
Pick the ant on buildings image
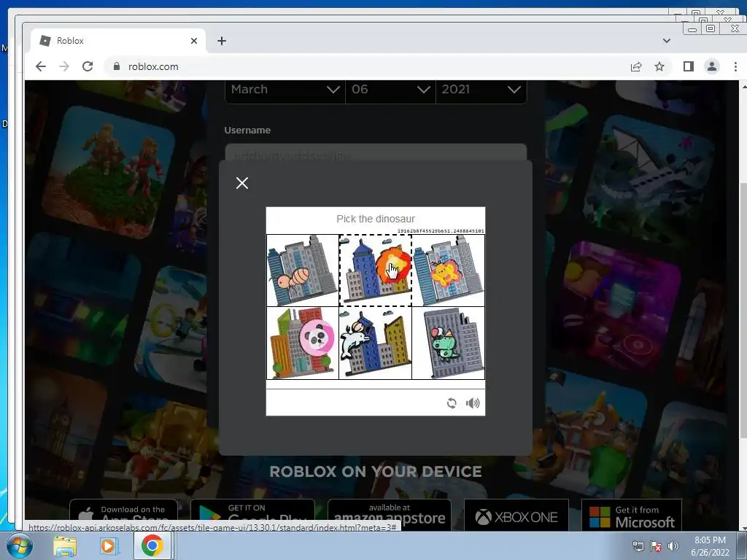click(303, 271)
